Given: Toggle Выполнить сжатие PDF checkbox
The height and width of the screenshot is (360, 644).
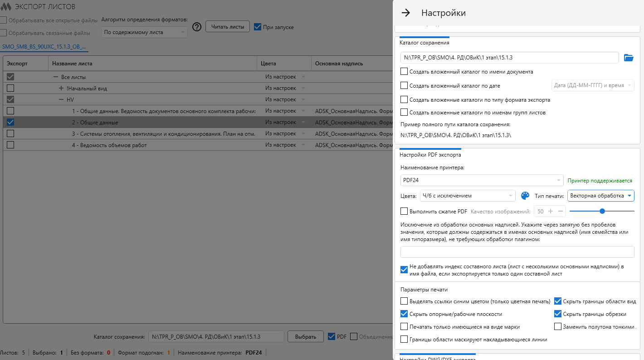Looking at the screenshot, I should click(x=404, y=211).
